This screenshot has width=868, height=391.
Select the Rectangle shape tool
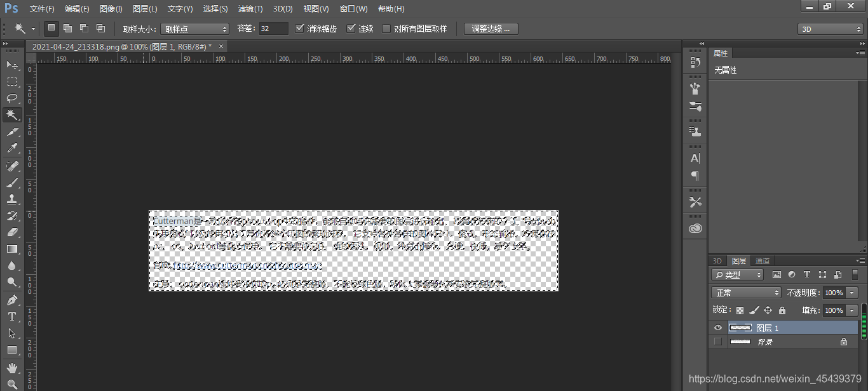(x=12, y=350)
